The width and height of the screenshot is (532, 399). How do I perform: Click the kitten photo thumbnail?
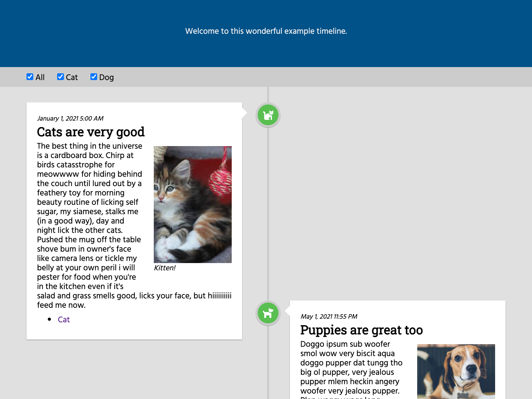pos(192,204)
